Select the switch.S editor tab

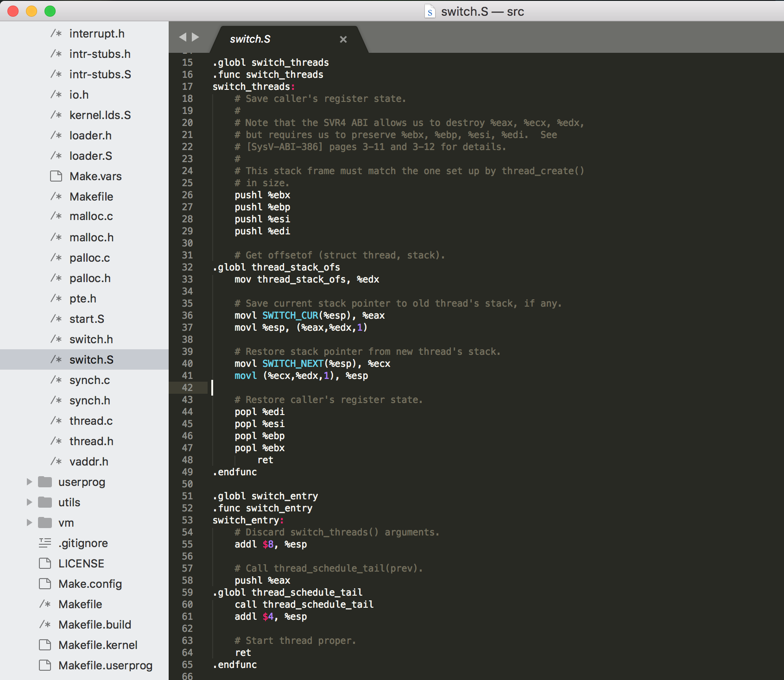coord(250,39)
